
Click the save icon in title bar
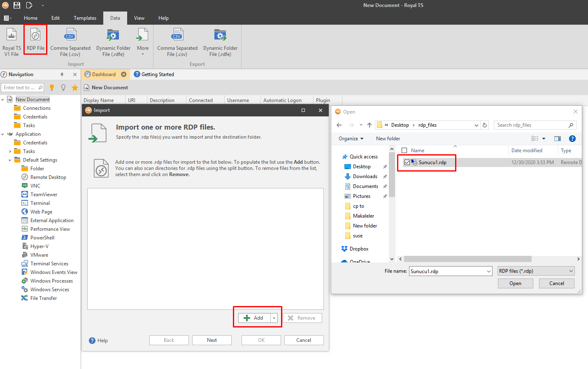[x=17, y=5]
